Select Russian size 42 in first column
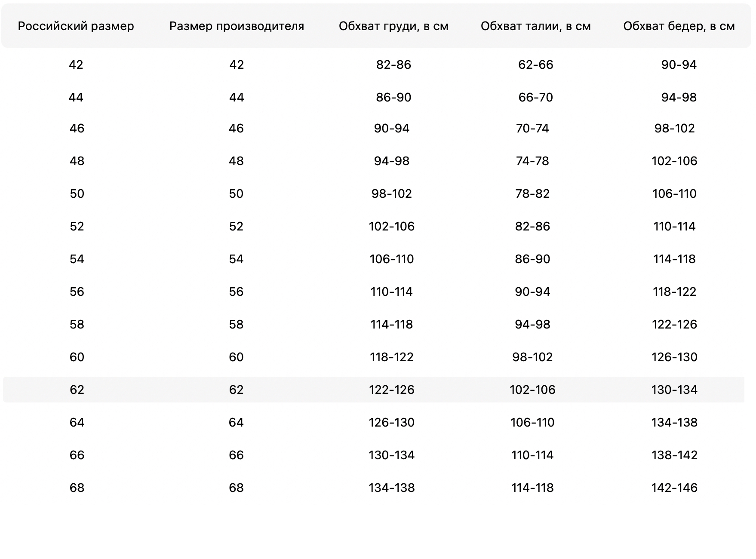 [76, 64]
